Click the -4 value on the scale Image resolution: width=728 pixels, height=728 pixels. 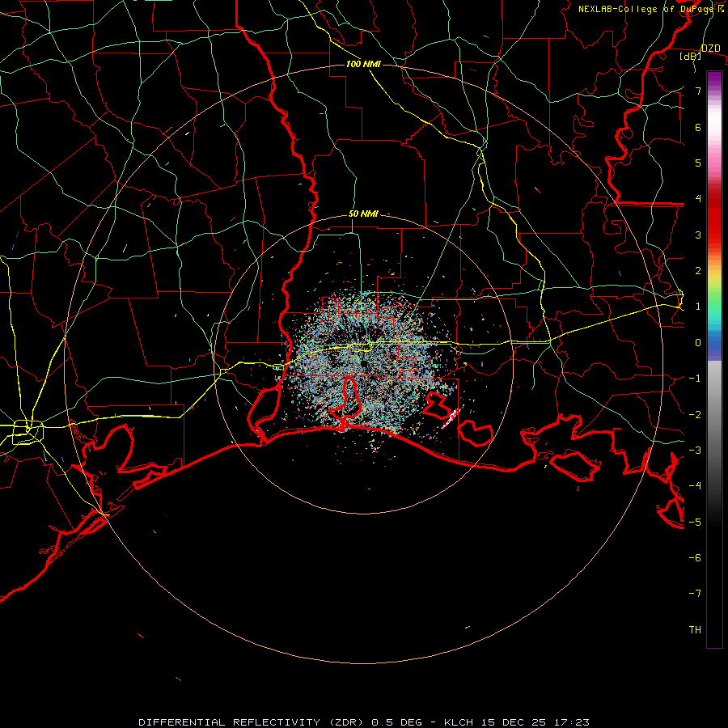point(695,486)
